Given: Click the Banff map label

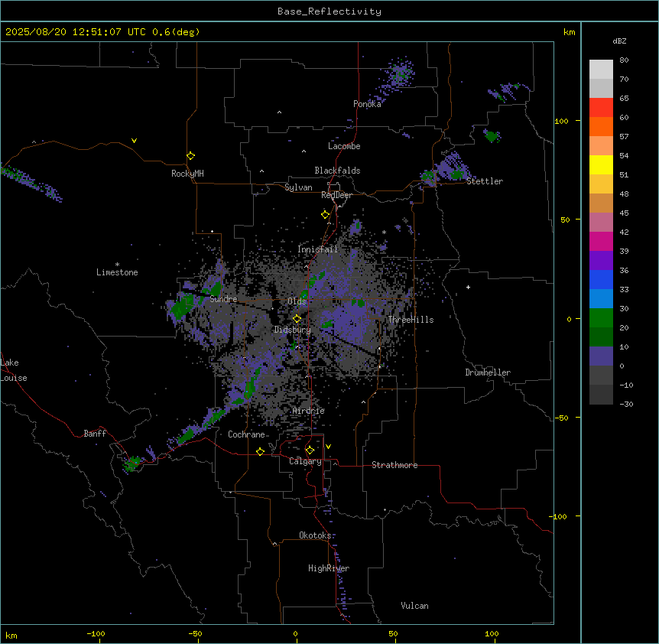Looking at the screenshot, I should [95, 434].
